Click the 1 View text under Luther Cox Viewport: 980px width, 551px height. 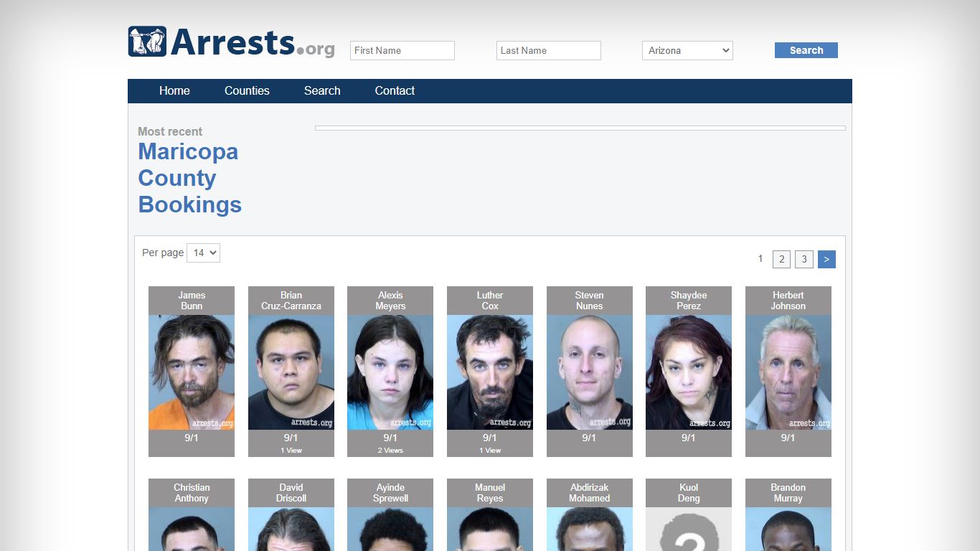pyautogui.click(x=490, y=451)
